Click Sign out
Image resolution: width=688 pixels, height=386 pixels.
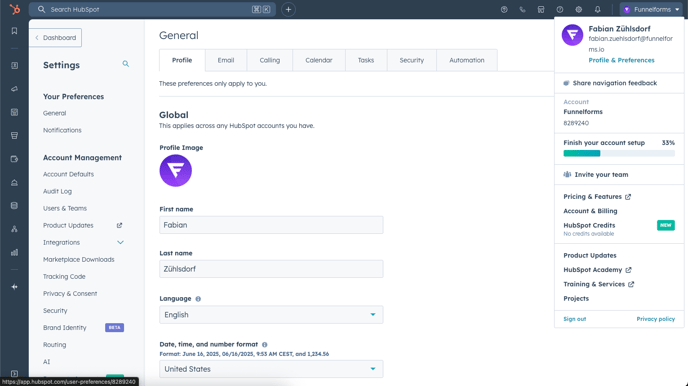(575, 319)
